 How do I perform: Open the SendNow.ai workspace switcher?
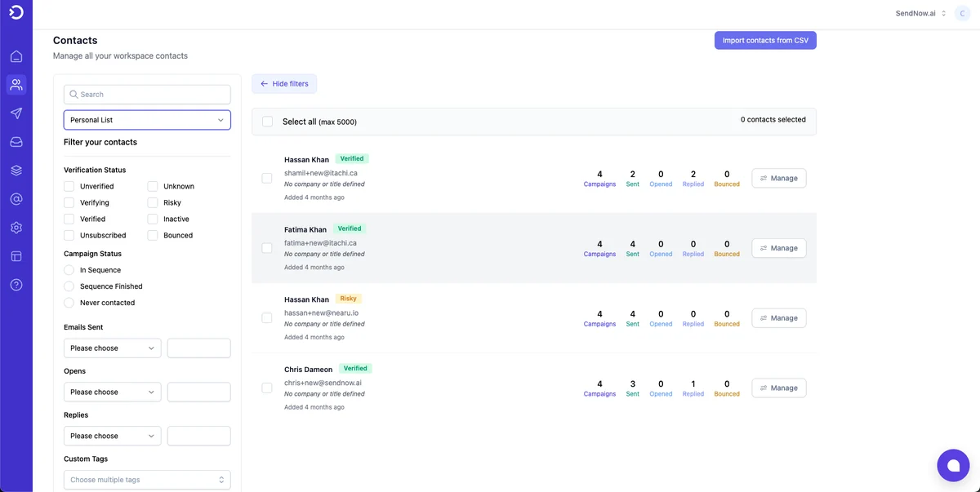pyautogui.click(x=920, y=13)
